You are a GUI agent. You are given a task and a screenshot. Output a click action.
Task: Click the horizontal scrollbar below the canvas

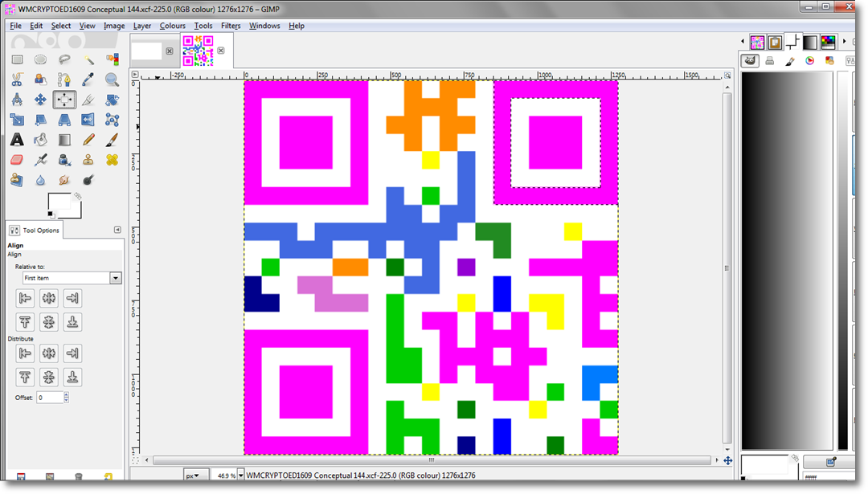click(432, 459)
